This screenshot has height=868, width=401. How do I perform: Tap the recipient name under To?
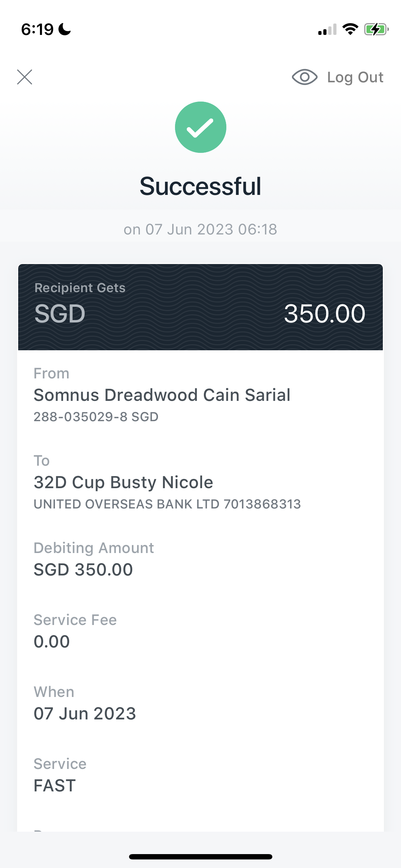123,482
